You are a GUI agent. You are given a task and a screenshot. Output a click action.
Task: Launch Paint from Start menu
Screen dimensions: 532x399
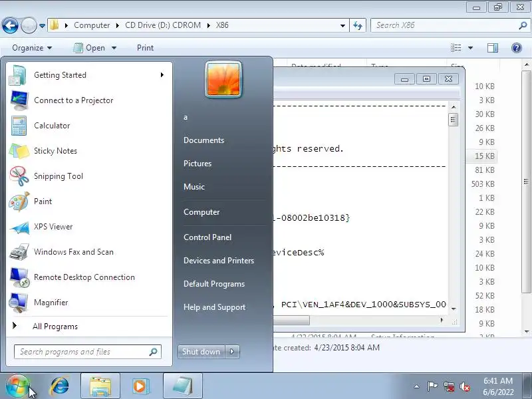[x=89, y=201]
